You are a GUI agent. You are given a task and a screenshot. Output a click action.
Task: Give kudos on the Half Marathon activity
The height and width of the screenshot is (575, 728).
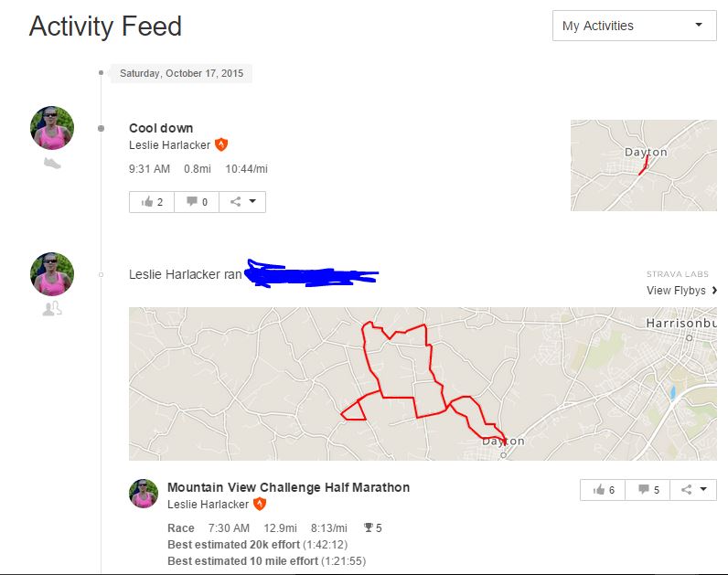point(603,490)
